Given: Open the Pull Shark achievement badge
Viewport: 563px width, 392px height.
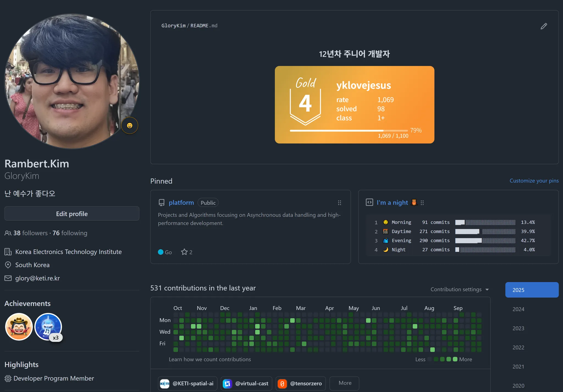Looking at the screenshot, I should click(x=48, y=327).
